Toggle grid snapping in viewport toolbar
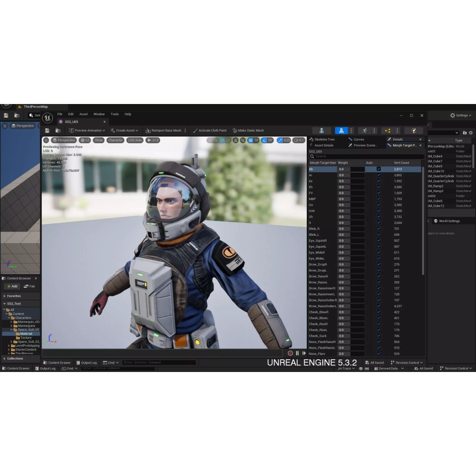 250,140
